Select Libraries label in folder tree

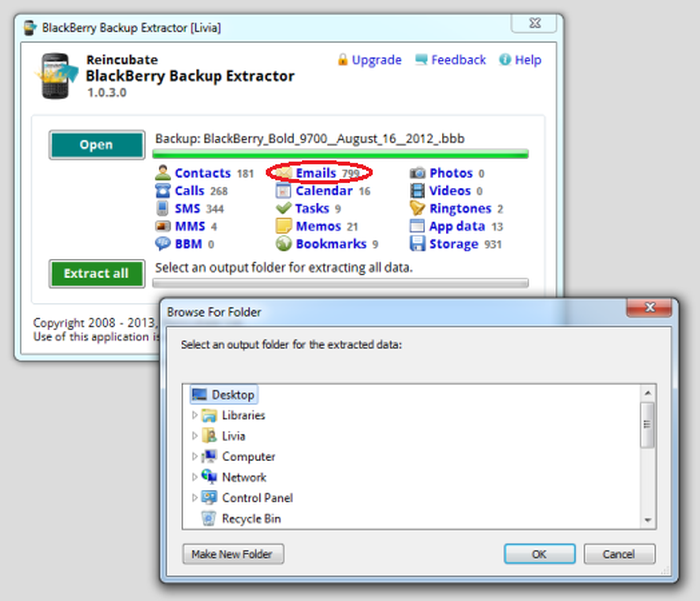point(243,415)
